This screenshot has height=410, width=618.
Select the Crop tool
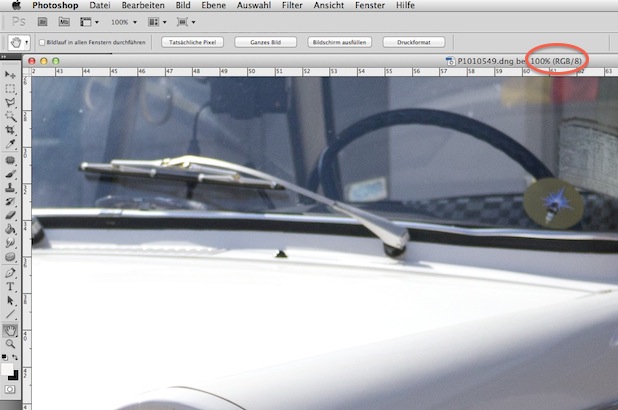click(10, 131)
